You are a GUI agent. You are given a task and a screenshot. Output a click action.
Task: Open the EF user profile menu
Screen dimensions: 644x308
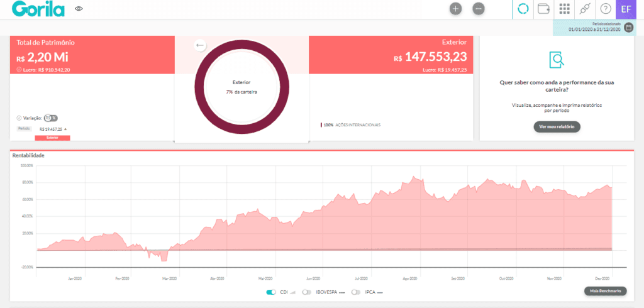click(626, 9)
